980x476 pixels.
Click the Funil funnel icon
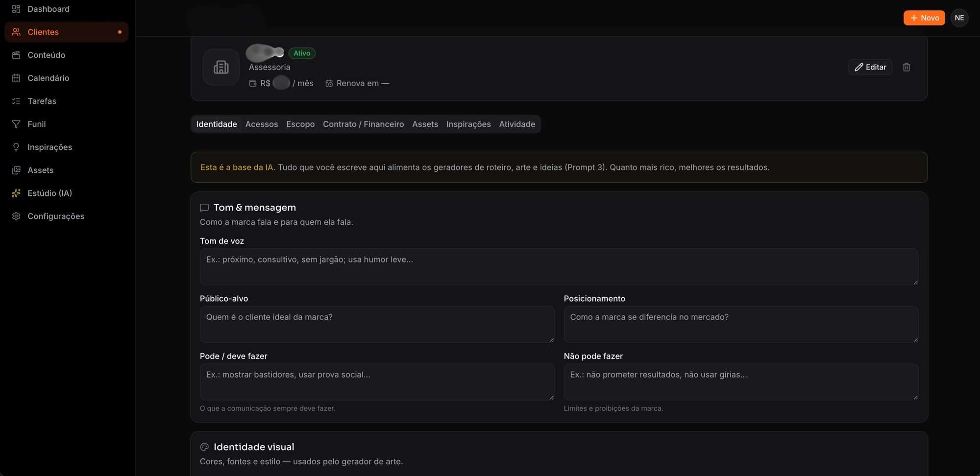point(16,124)
